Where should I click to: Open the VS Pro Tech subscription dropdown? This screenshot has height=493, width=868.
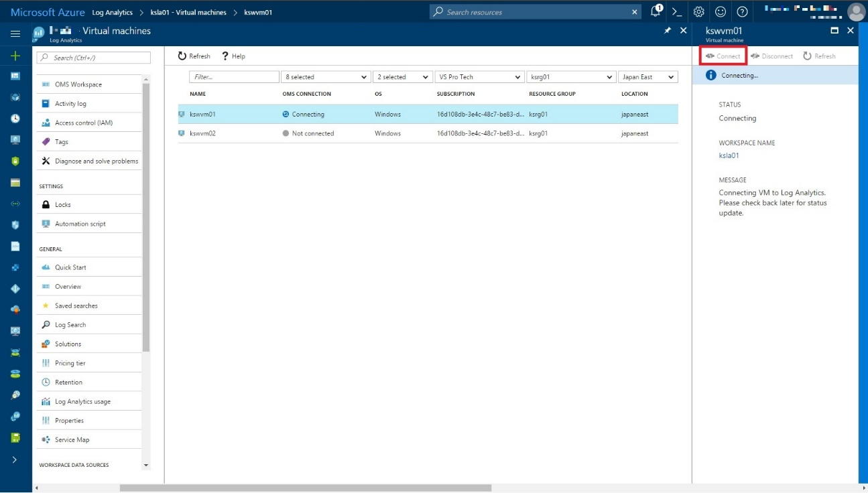(x=479, y=77)
